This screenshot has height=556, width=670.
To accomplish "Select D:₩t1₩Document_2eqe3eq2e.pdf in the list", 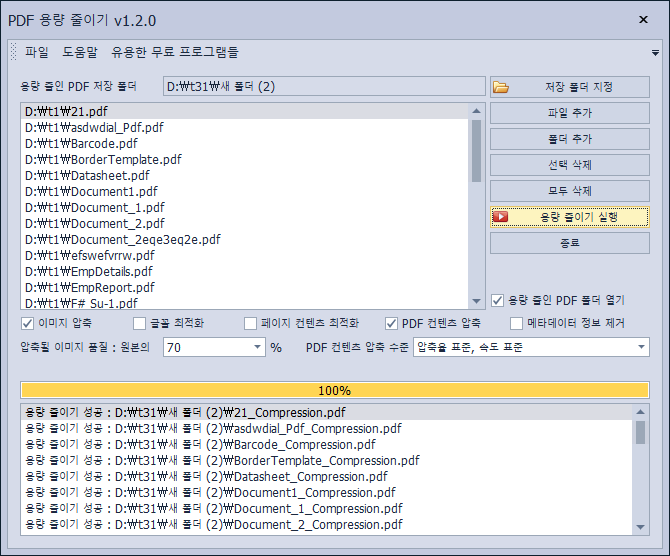I will tap(245, 240).
